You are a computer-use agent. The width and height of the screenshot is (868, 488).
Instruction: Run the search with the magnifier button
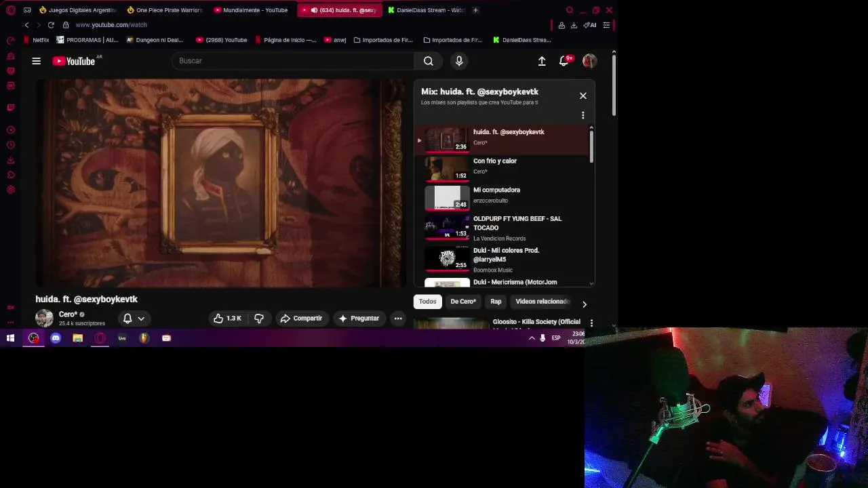428,61
